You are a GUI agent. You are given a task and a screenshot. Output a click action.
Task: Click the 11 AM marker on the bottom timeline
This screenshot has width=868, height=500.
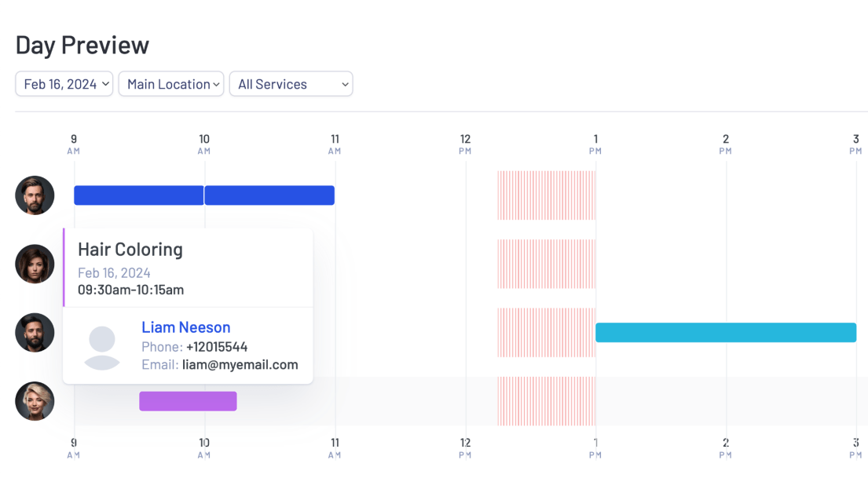point(335,448)
